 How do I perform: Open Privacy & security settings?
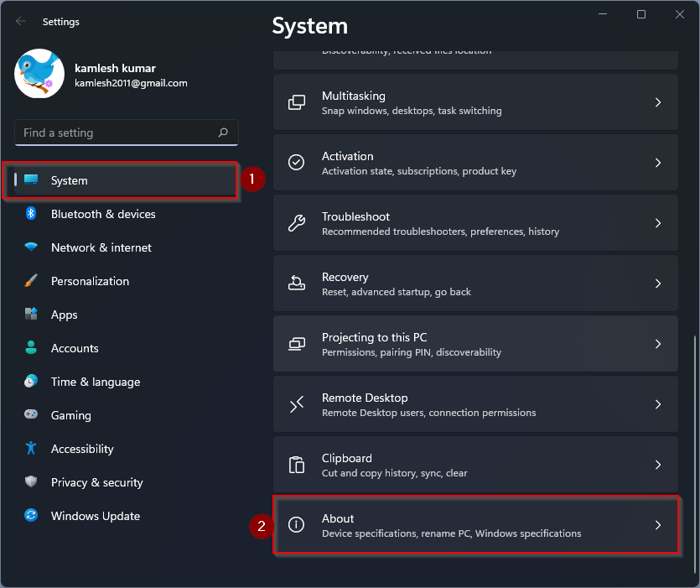tap(126, 482)
